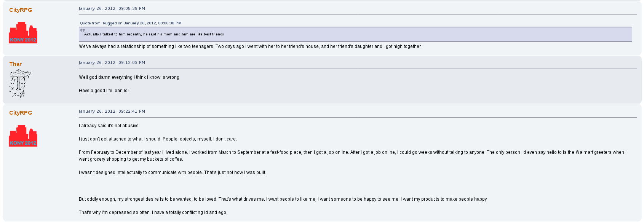The width and height of the screenshot is (644, 222).
Task: Click the 09:22:41 PM post timestamp
Action: click(112, 111)
